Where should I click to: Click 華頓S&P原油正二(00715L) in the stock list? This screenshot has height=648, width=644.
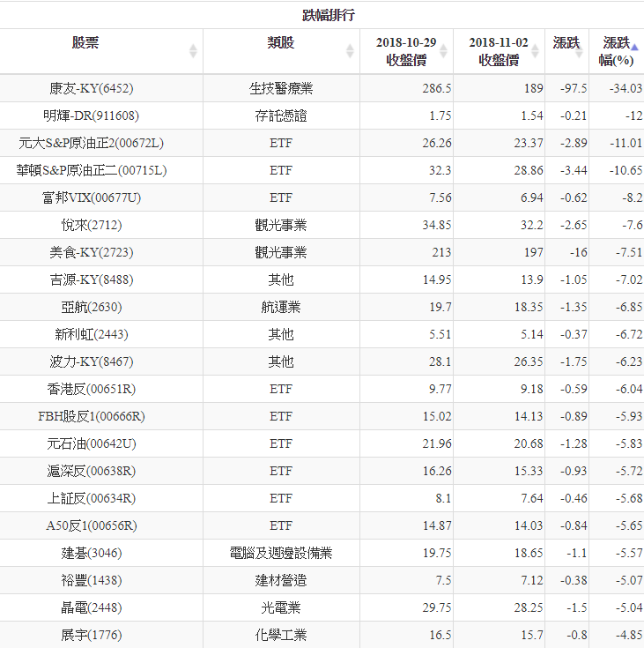[91, 170]
